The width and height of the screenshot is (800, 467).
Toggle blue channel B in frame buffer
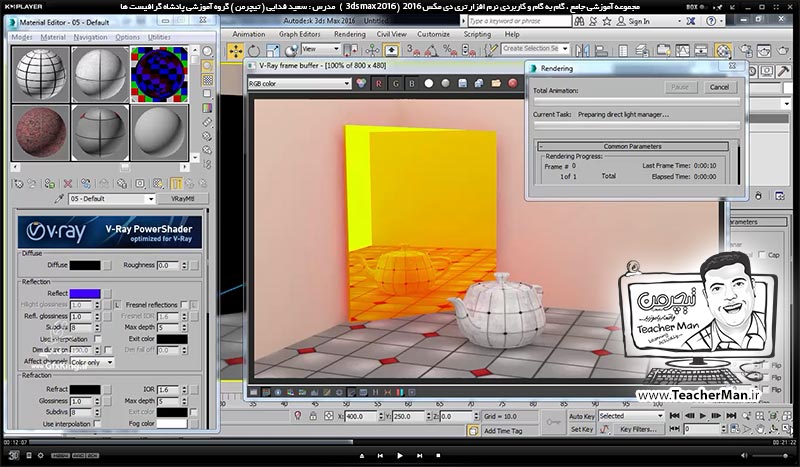pos(412,84)
